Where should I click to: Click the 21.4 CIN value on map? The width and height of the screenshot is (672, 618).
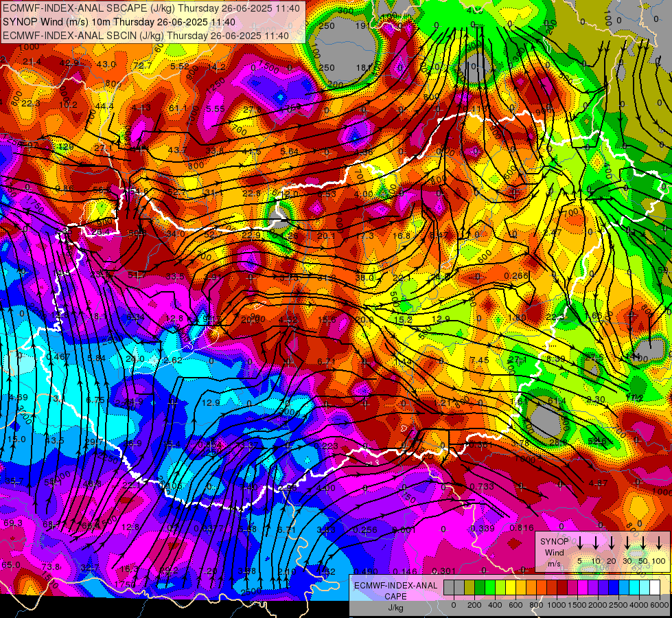pos(32,62)
